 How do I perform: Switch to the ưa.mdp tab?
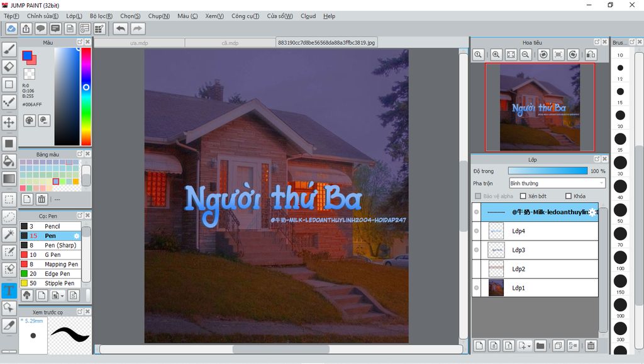pos(139,43)
